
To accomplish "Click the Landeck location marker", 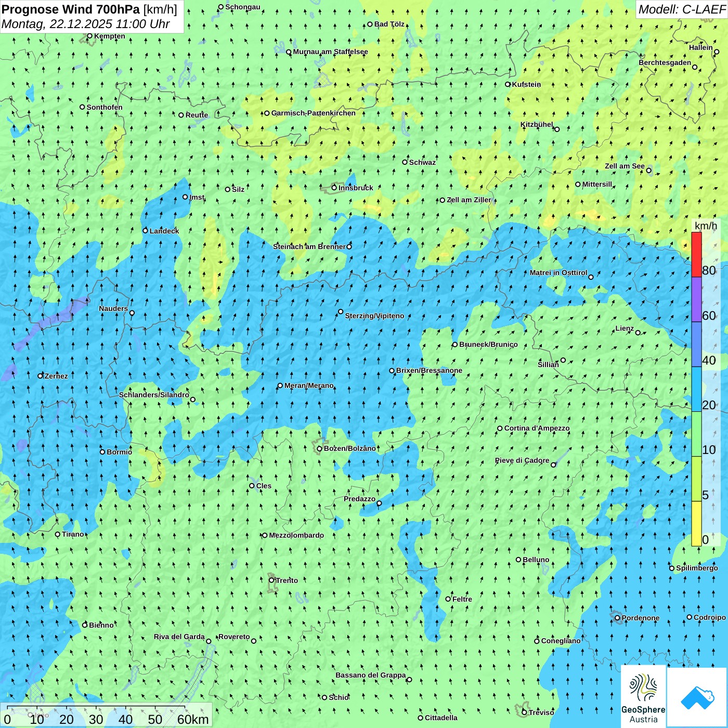I will [x=145, y=231].
